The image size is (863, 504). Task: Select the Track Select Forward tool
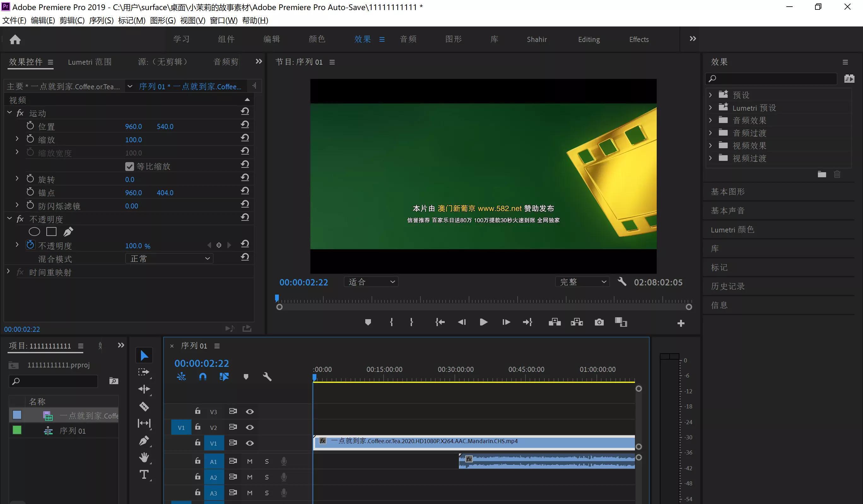[x=144, y=372]
